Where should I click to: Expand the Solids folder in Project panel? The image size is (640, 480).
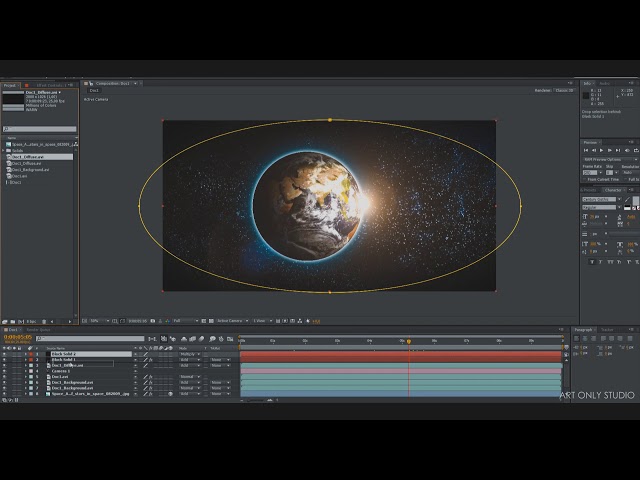(x=4, y=151)
